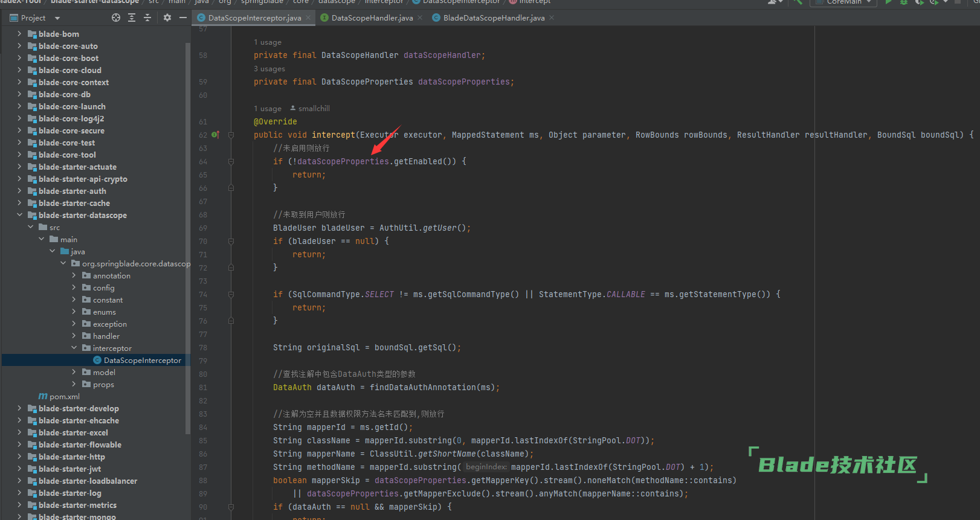The width and height of the screenshot is (980, 520).
Task: Select blade-core-context in the tree
Action: tap(74, 83)
